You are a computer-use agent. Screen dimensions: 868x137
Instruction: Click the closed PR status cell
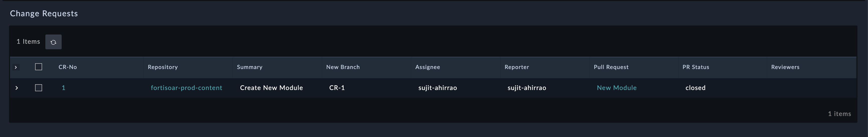tap(696, 88)
